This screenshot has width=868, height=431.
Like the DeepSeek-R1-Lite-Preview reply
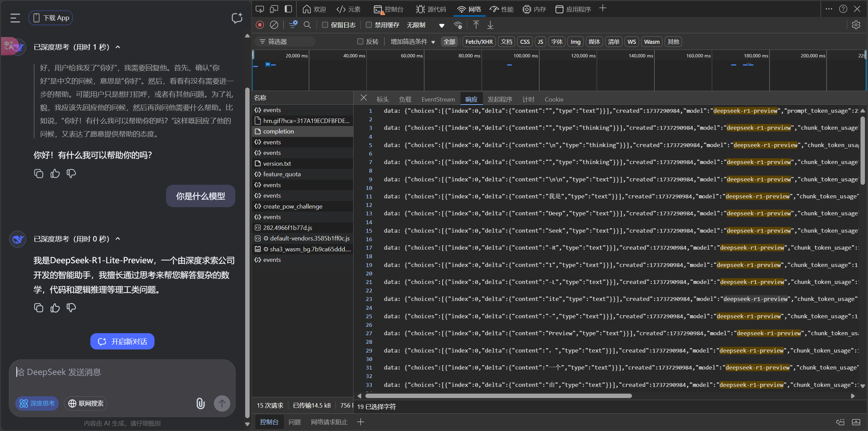click(x=55, y=308)
